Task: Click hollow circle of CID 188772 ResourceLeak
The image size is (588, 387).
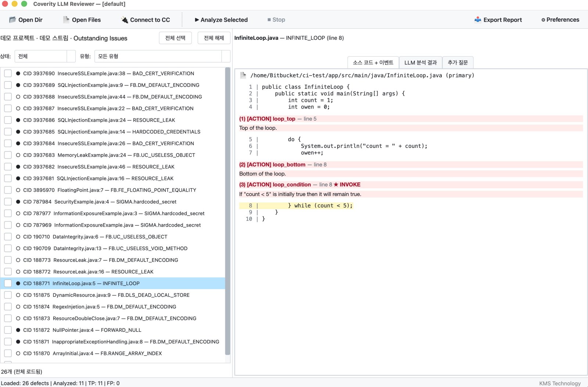Action: tap(18, 272)
